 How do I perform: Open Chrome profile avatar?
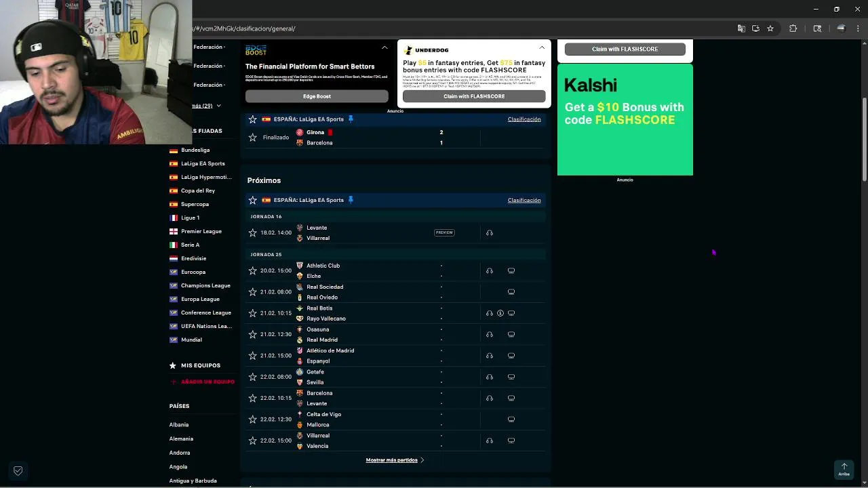(841, 28)
